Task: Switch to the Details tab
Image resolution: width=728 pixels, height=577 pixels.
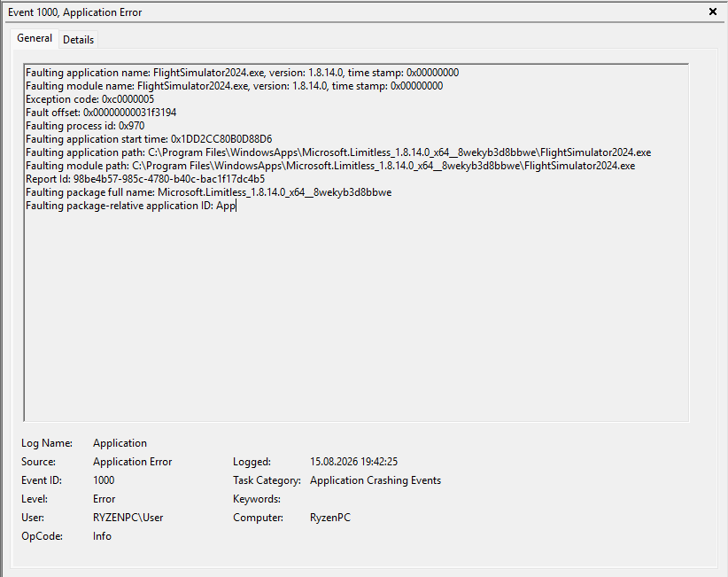Action: 78,40
